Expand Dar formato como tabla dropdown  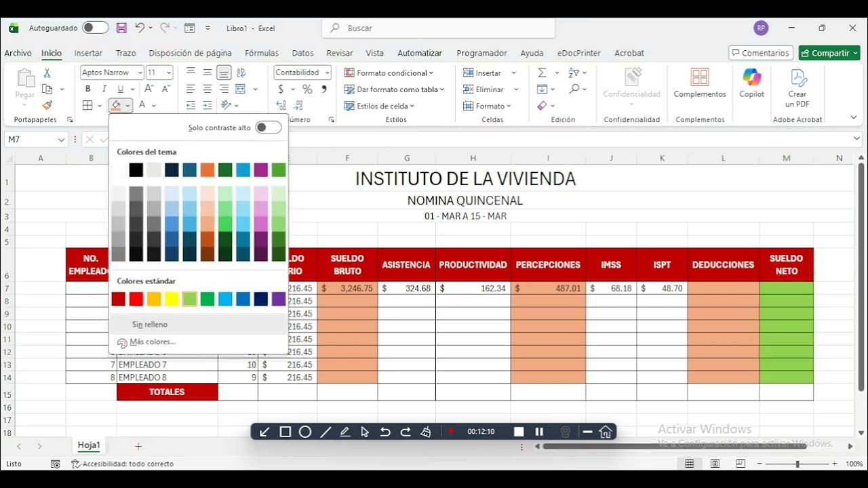pyautogui.click(x=441, y=89)
